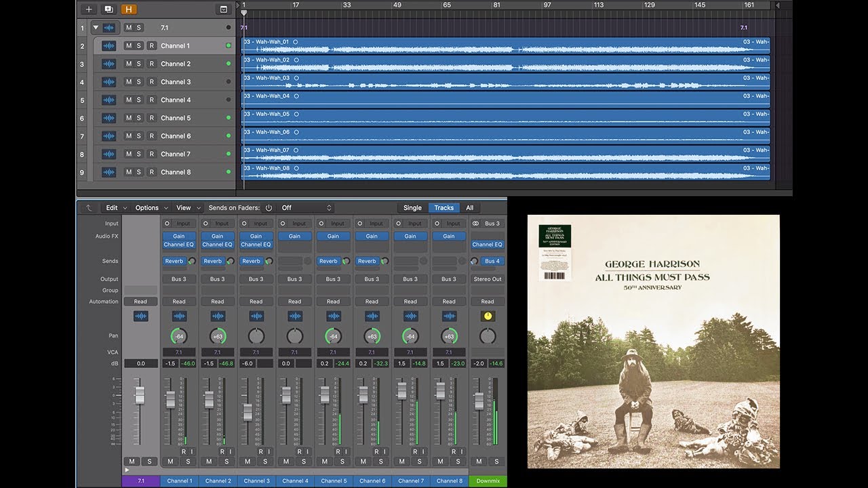Click bar 33 on the timeline ruler

tap(347, 5)
